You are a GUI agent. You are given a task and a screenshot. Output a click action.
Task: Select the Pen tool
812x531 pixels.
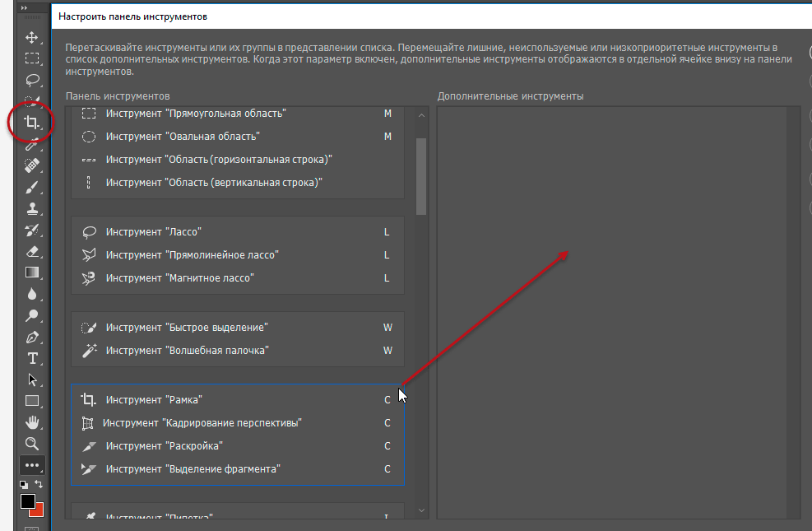[x=33, y=337]
